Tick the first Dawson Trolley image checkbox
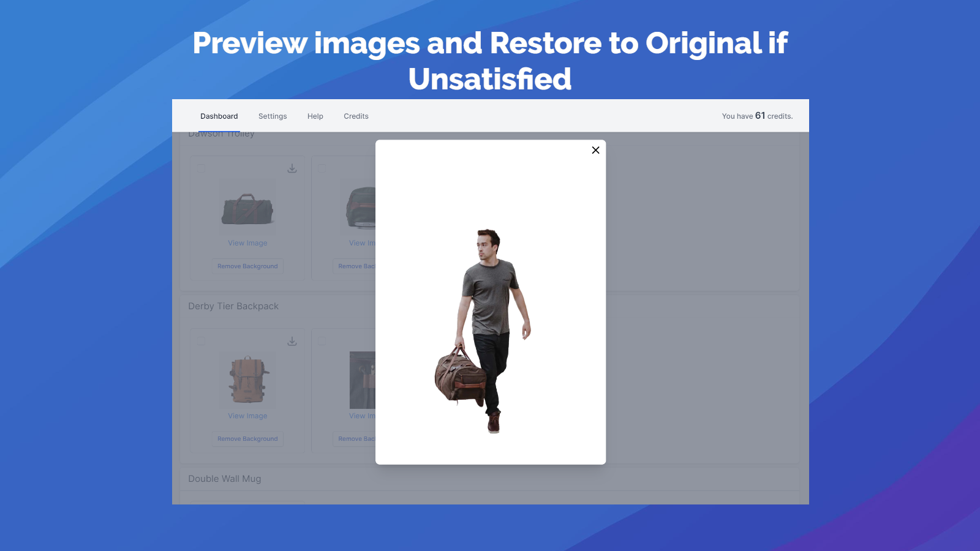 (202, 168)
